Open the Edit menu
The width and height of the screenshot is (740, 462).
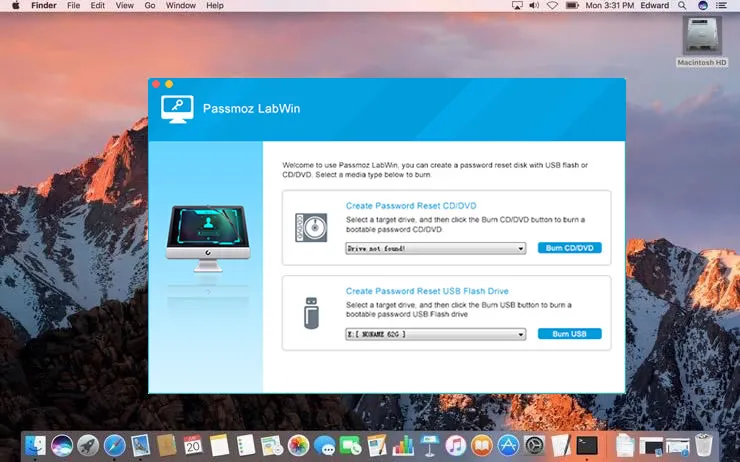98,6
